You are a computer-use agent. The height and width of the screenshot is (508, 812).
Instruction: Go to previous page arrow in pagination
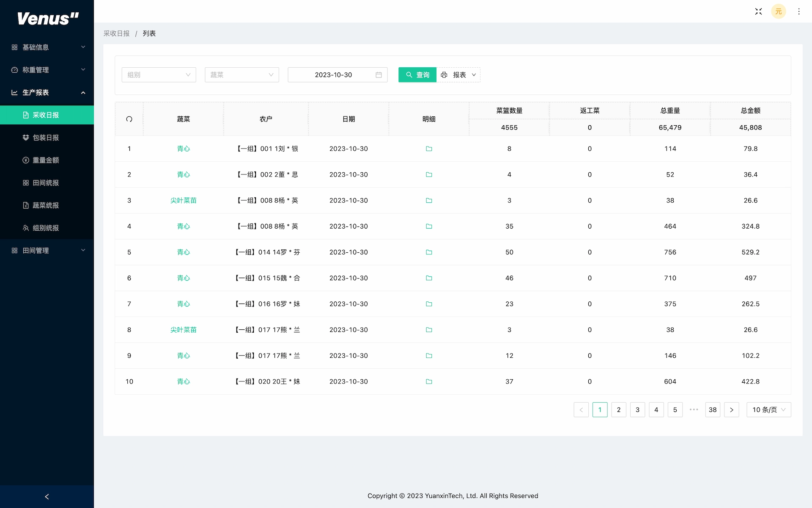(581, 409)
